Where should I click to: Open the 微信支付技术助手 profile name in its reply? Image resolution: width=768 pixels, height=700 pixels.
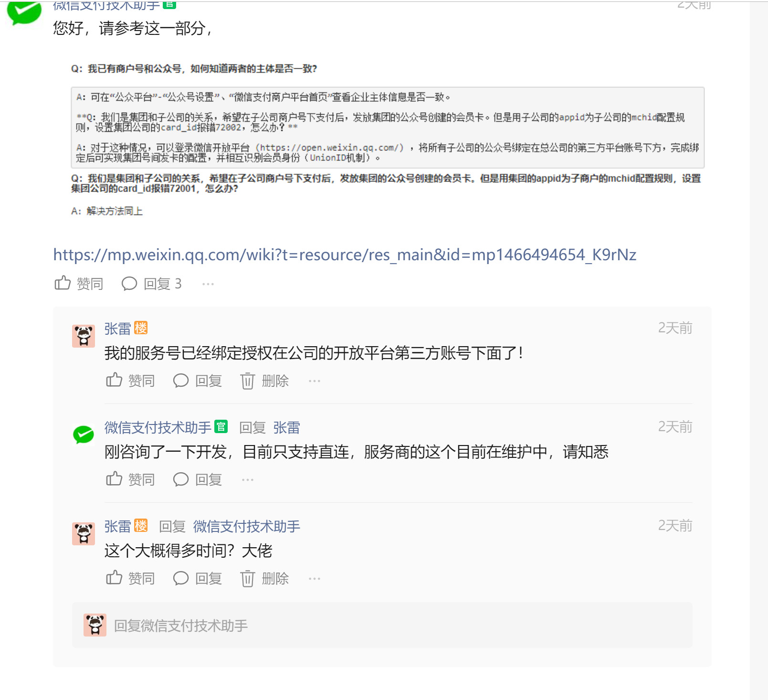tap(158, 427)
